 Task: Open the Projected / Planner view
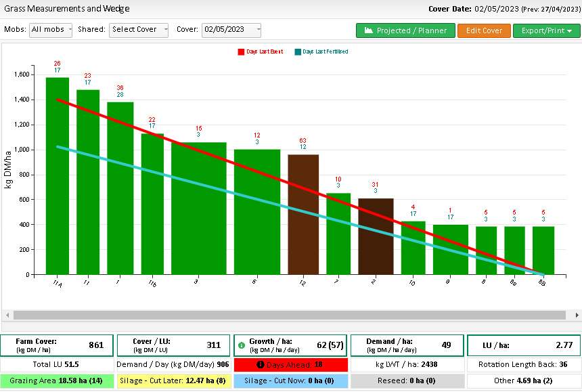(405, 30)
